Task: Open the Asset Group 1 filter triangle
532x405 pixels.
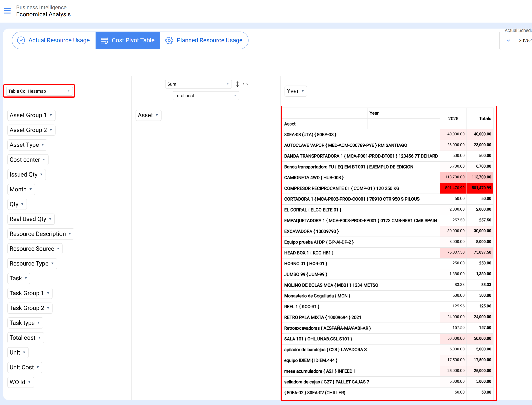Action: [x=51, y=115]
